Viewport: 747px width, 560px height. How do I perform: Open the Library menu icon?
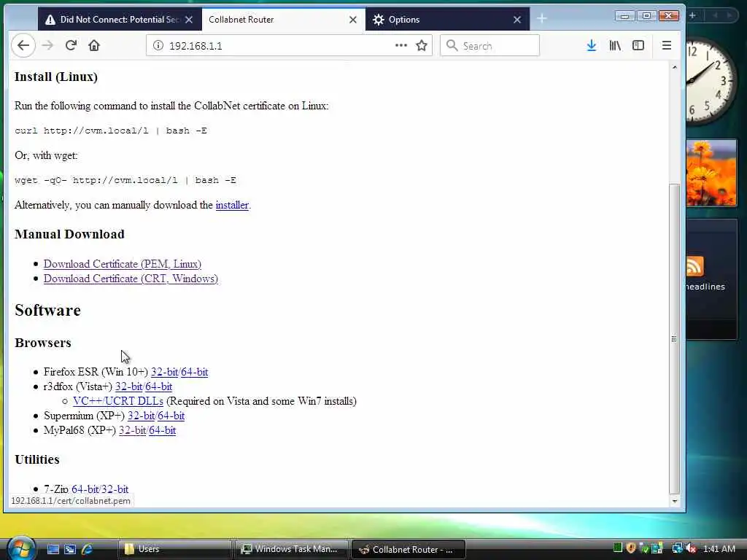[x=615, y=46]
